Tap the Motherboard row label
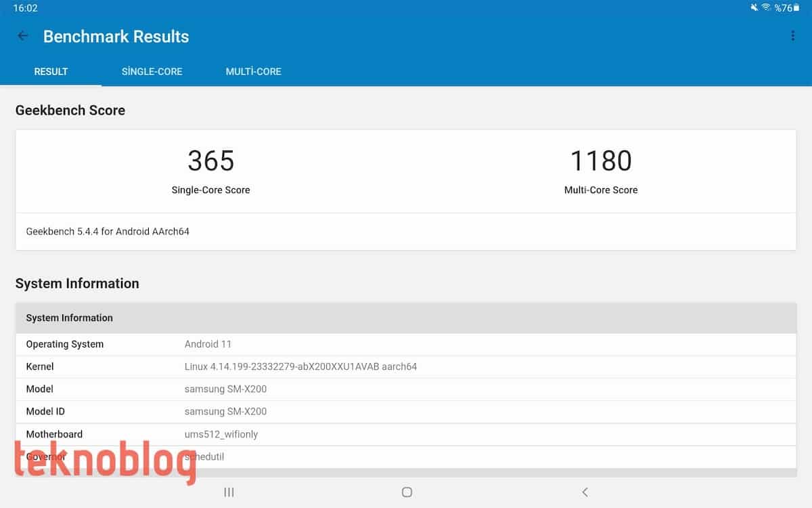 pyautogui.click(x=54, y=434)
